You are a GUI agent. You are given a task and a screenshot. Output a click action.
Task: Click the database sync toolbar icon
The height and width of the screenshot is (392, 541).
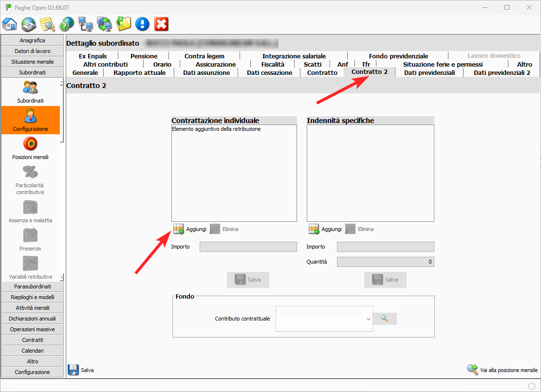click(x=104, y=24)
